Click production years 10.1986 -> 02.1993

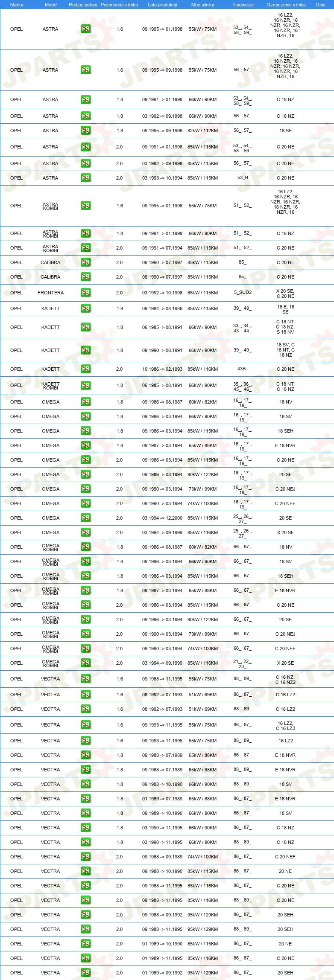tap(162, 369)
